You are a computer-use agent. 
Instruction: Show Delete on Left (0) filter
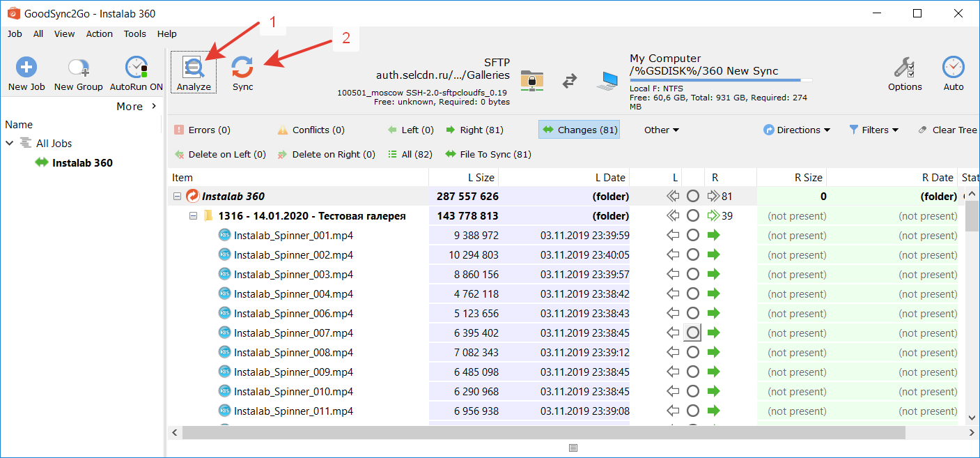point(220,154)
